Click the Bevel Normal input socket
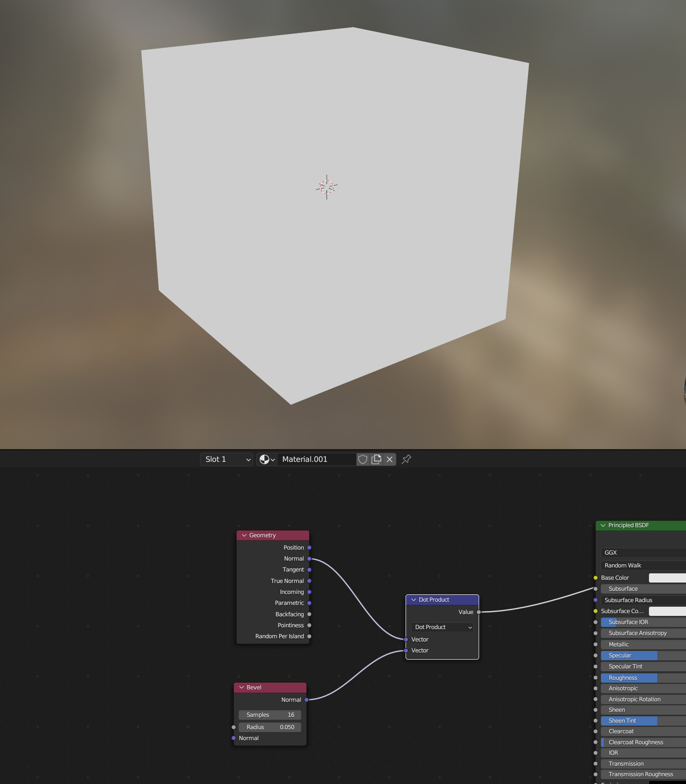The width and height of the screenshot is (686, 784). coord(234,738)
